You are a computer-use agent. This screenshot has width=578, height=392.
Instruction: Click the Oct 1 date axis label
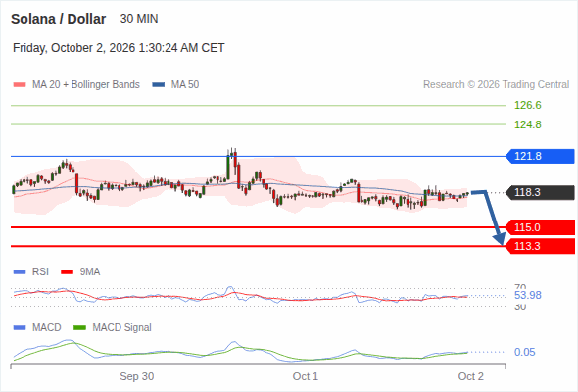(x=306, y=376)
